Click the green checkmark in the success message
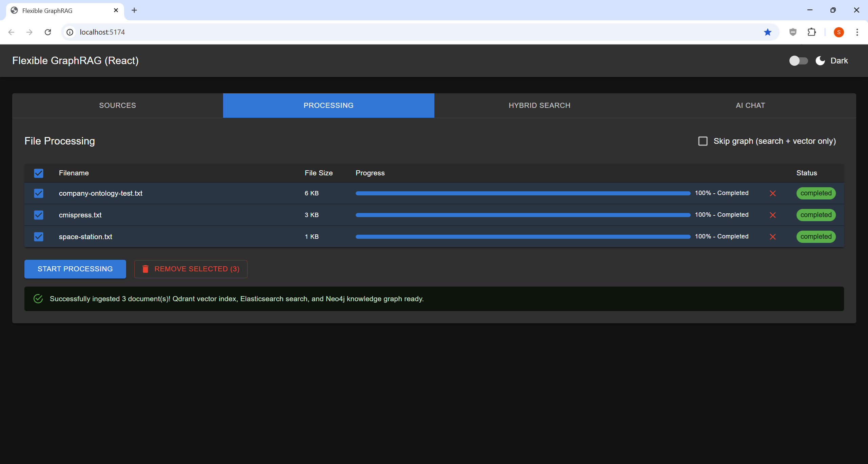868x464 pixels. (x=38, y=299)
